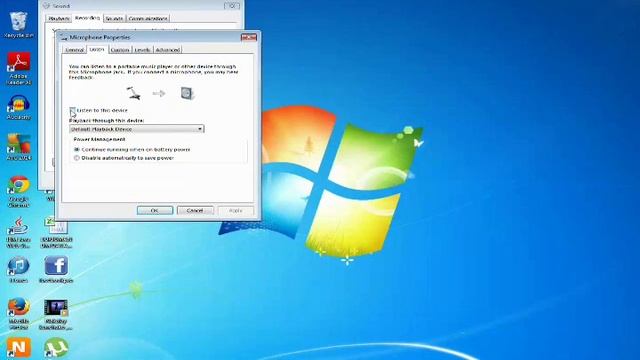Image resolution: width=640 pixels, height=360 pixels.
Task: Open the Facebook desktop icon
Action: coord(56,270)
